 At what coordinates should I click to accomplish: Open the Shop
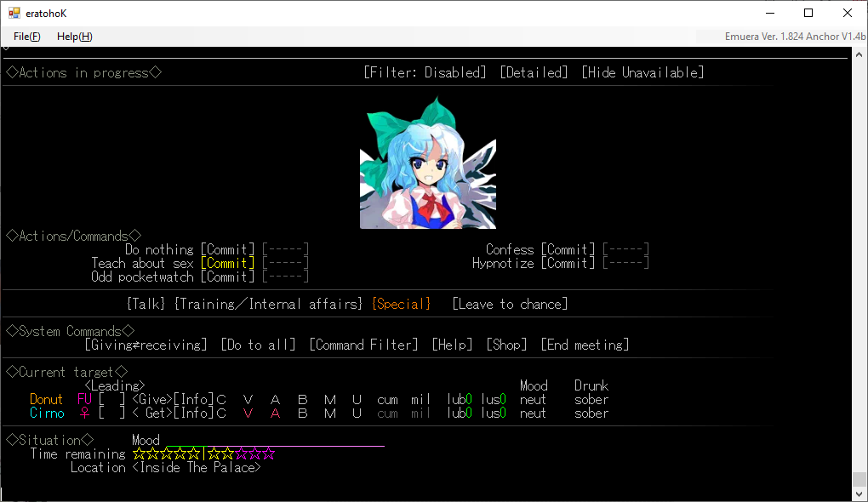(x=506, y=345)
